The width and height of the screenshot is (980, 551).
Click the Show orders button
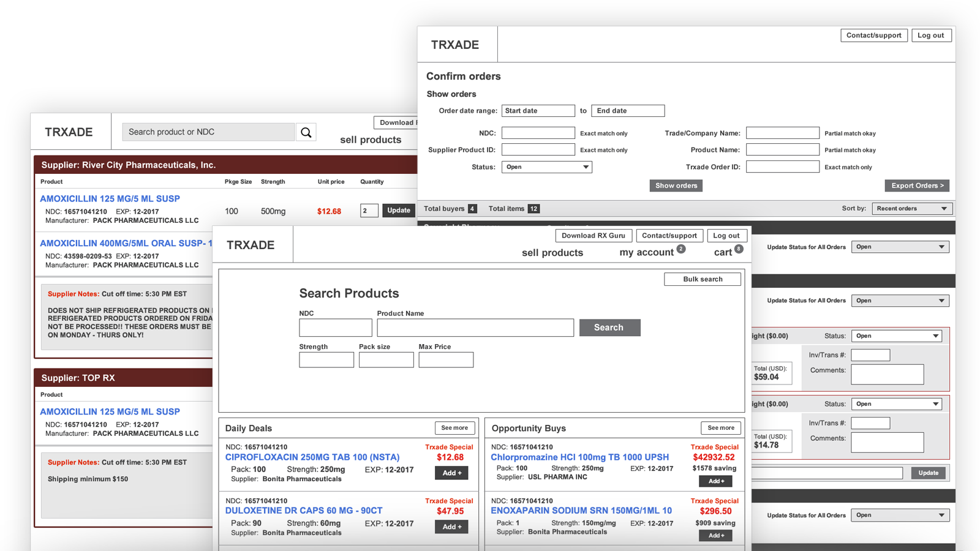point(676,186)
